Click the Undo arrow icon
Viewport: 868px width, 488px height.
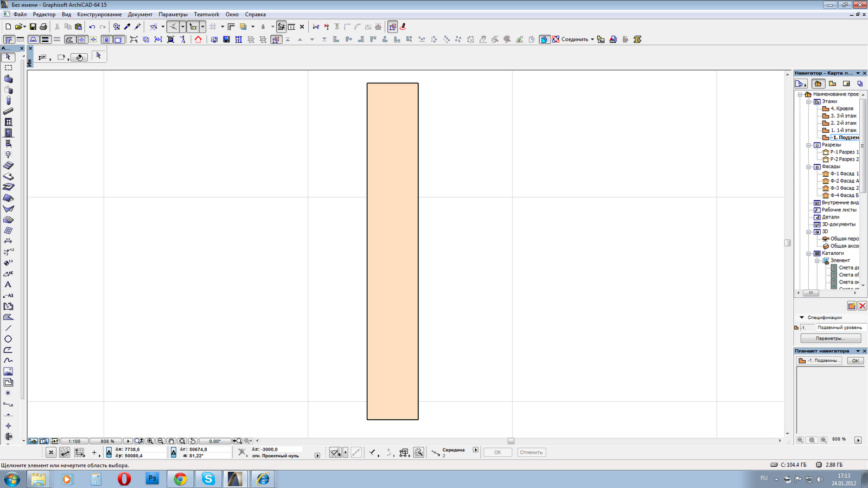(x=92, y=27)
